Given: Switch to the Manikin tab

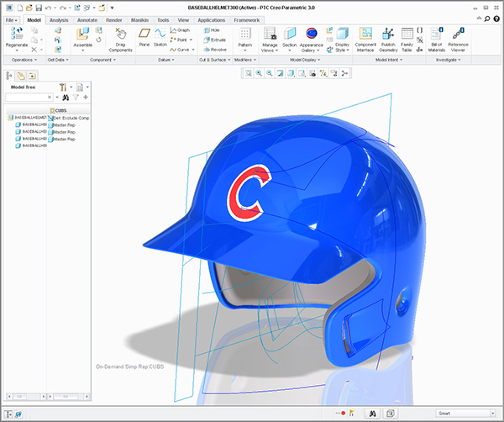Looking at the screenshot, I should [139, 20].
